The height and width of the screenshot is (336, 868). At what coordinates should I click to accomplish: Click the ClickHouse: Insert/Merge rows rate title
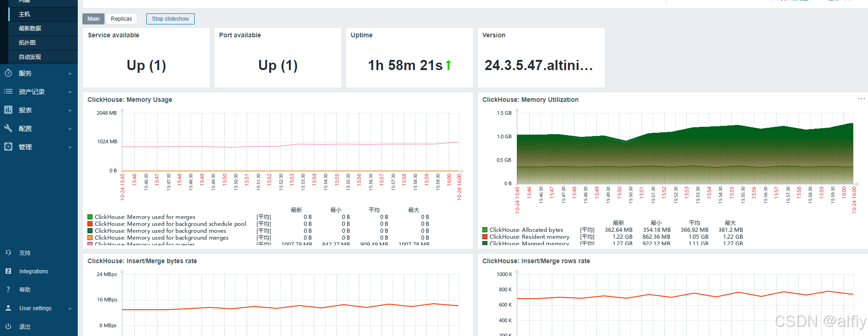[x=536, y=261]
